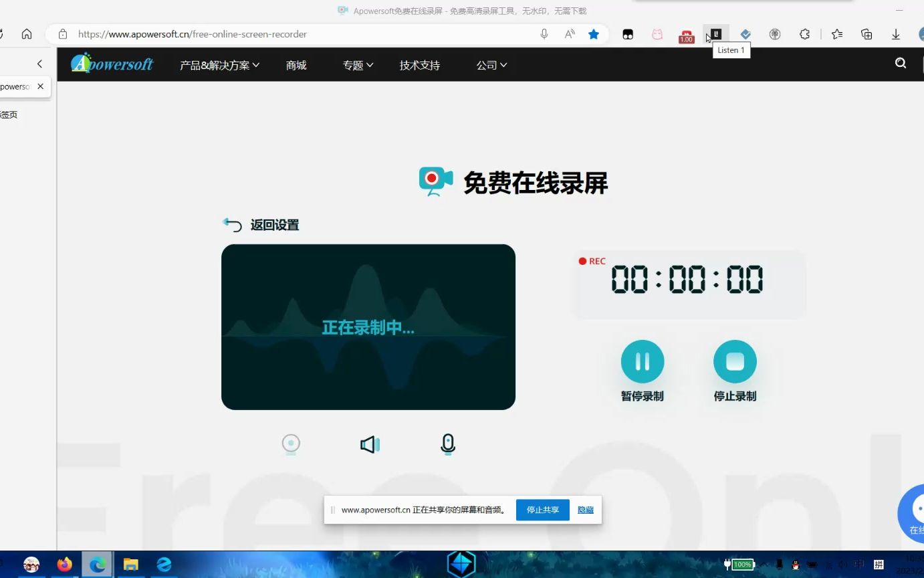
Task: Click the Apowersoft site search magnifier
Action: [901, 64]
